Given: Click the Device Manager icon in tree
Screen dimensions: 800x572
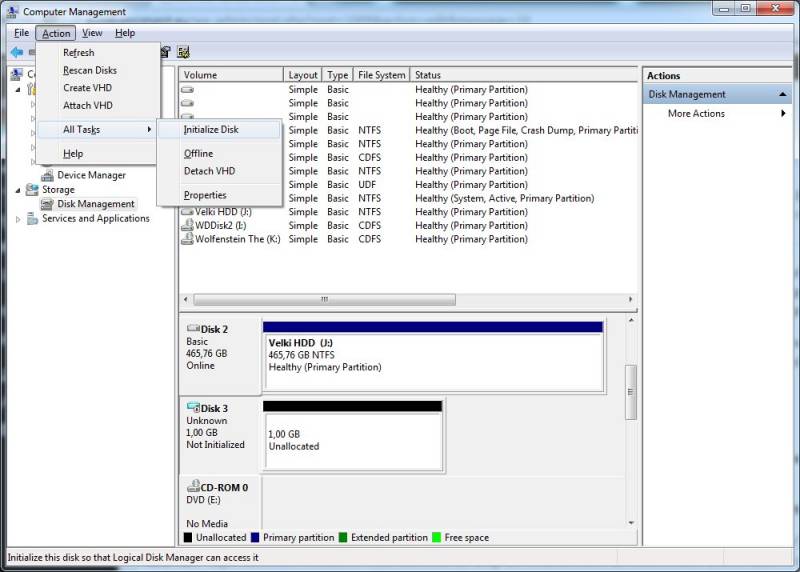Looking at the screenshot, I should [x=48, y=175].
